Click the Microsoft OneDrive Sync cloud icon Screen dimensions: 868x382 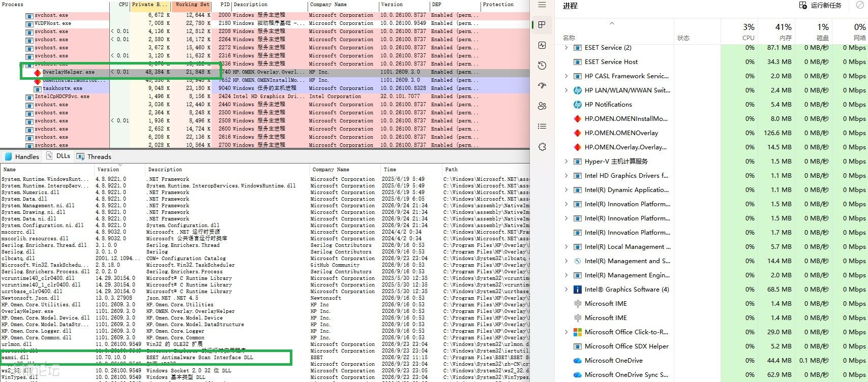tap(577, 375)
